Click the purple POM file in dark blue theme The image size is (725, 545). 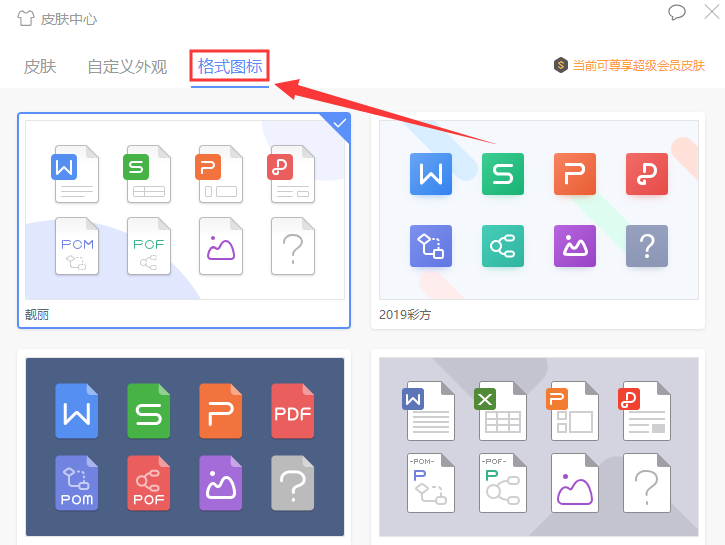[77, 483]
